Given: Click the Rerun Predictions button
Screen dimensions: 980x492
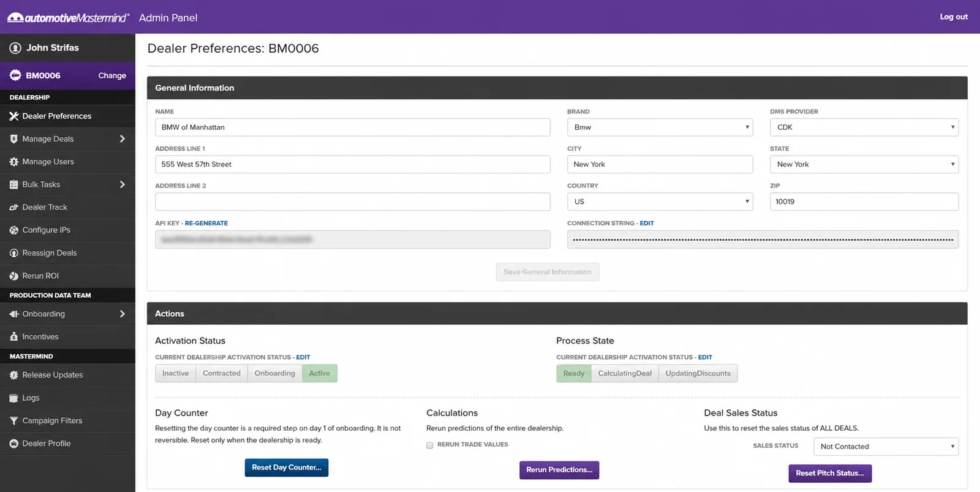Looking at the screenshot, I should click(559, 470).
